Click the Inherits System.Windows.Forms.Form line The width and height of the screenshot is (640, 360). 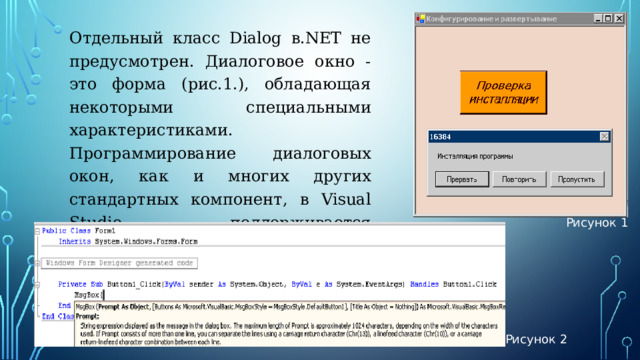coord(128,242)
